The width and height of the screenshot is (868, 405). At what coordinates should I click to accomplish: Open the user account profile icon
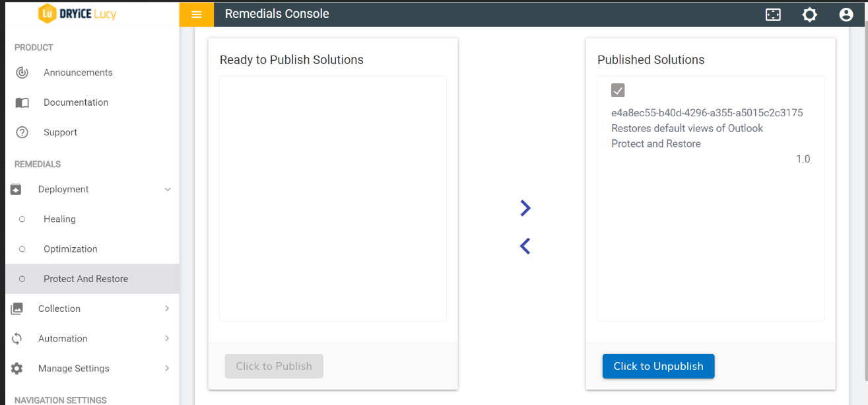pos(846,14)
